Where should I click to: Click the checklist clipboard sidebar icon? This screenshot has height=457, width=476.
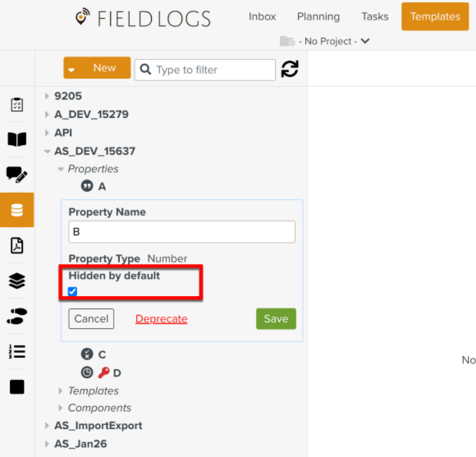(x=17, y=104)
